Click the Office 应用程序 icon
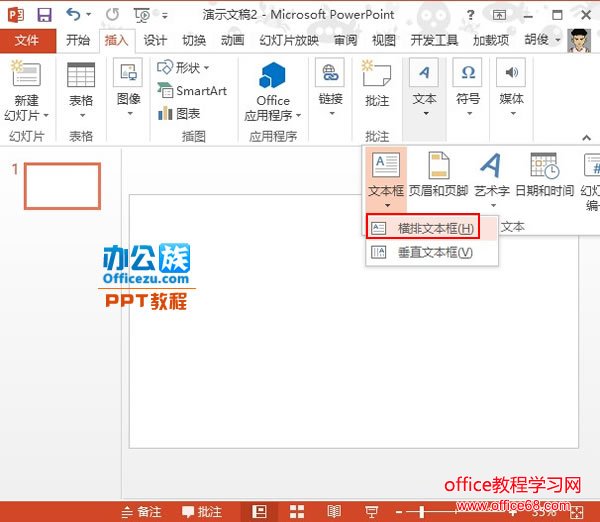This screenshot has height=522, width=600. point(272,75)
